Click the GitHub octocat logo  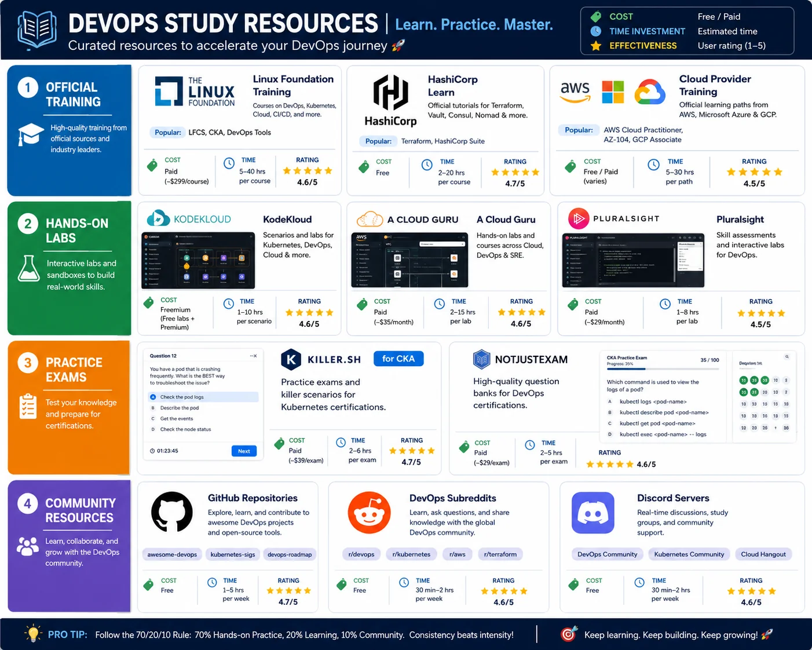click(172, 512)
